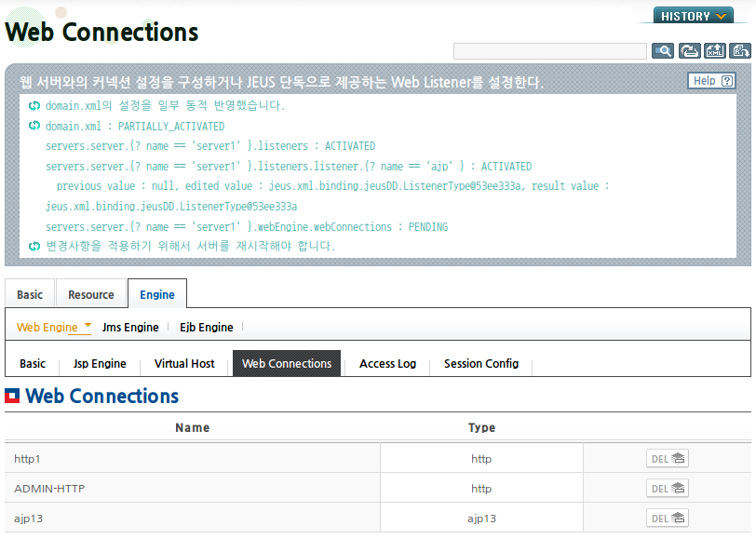This screenshot has width=756, height=539.
Task: Click the ajp13 connection name
Action: click(29, 519)
